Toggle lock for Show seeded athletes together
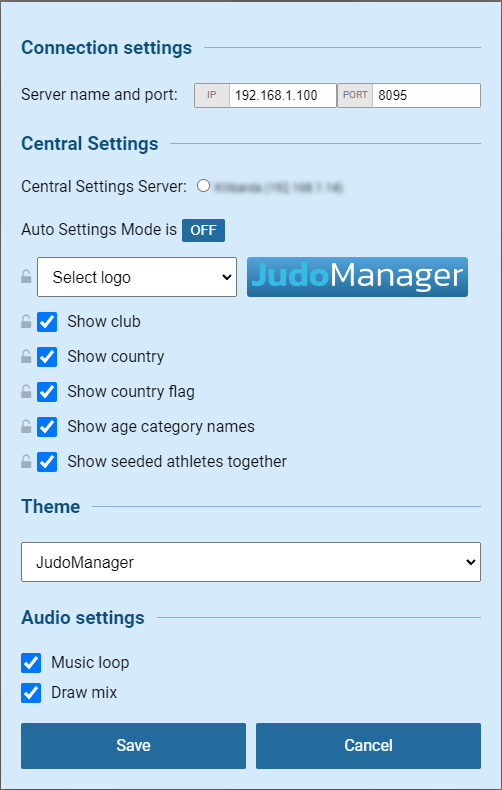This screenshot has height=790, width=502. tap(26, 462)
